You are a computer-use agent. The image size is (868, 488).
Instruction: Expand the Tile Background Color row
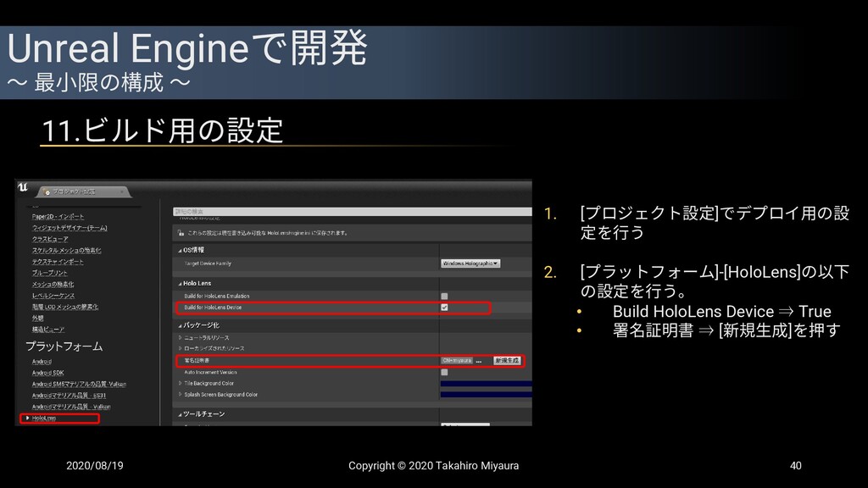(180, 384)
